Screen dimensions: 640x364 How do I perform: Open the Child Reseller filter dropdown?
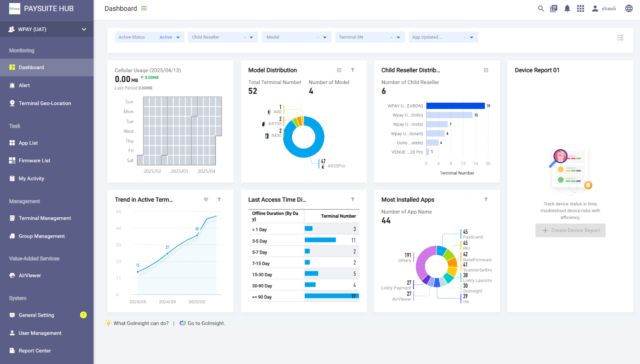223,37
